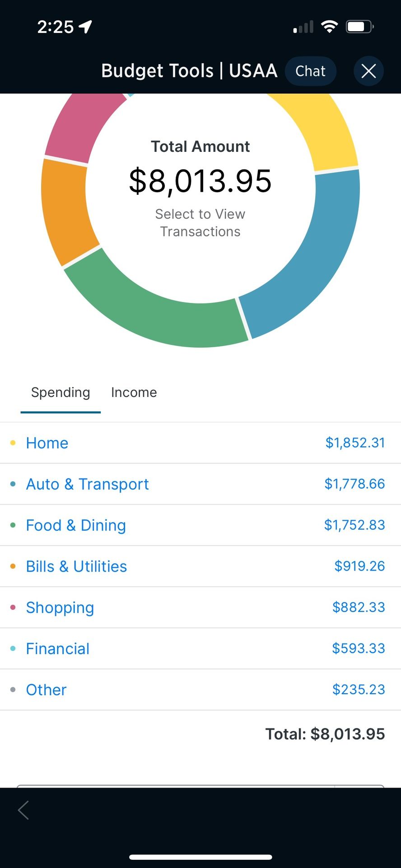The height and width of the screenshot is (868, 401).
Task: Open the Financial category link
Action: point(58,649)
